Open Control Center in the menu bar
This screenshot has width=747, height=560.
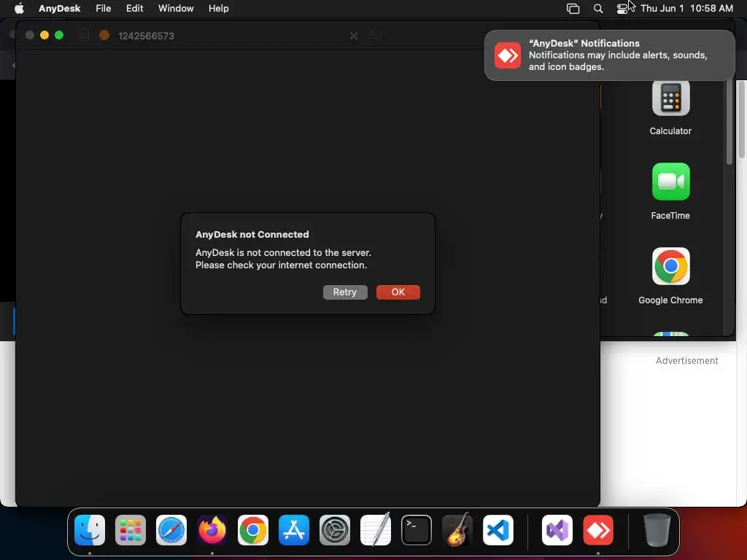[622, 9]
